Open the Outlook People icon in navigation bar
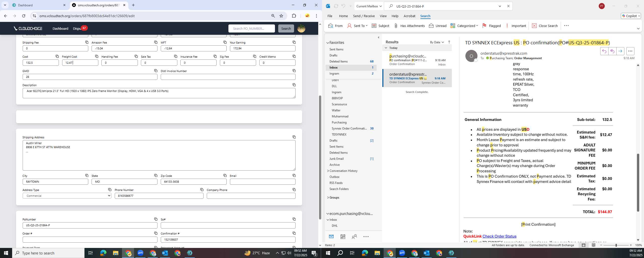The height and width of the screenshot is (258, 644). [354, 236]
